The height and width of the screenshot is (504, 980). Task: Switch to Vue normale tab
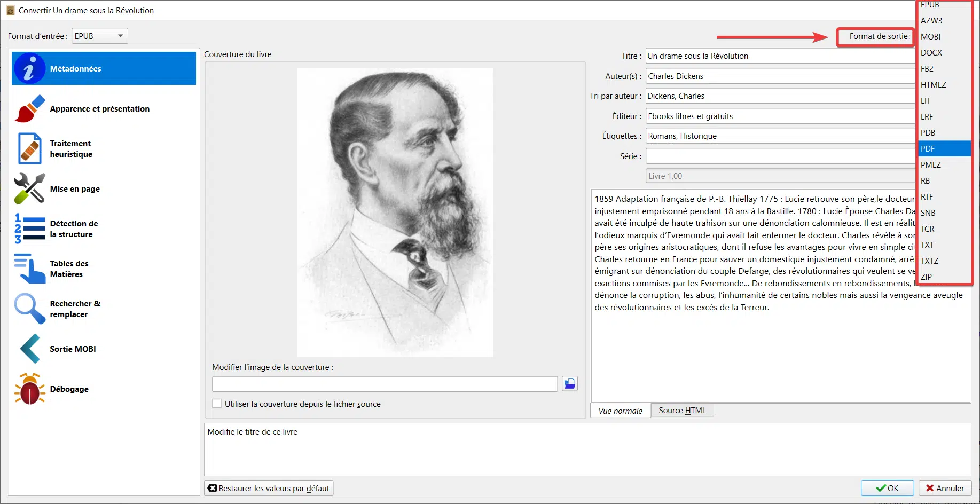click(x=621, y=411)
